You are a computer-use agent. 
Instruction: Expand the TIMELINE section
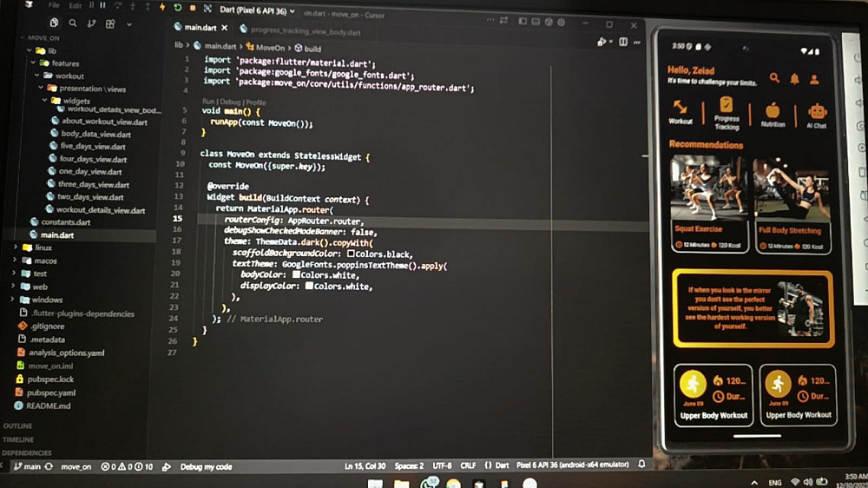18,440
